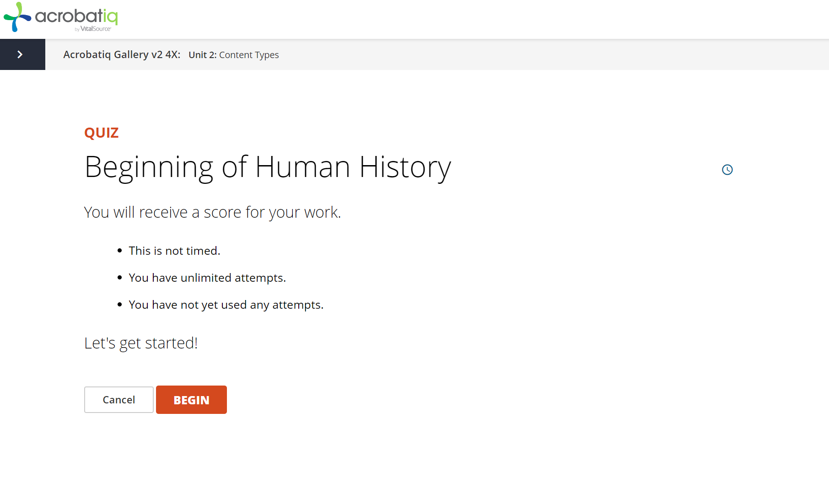Expand the navigation sidebar chevron
The image size is (829, 504).
pos(20,54)
